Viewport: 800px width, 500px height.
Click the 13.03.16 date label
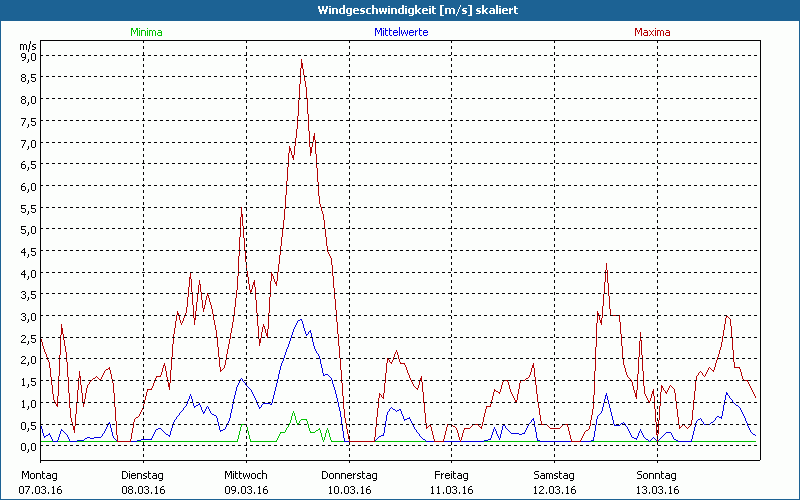point(655,490)
